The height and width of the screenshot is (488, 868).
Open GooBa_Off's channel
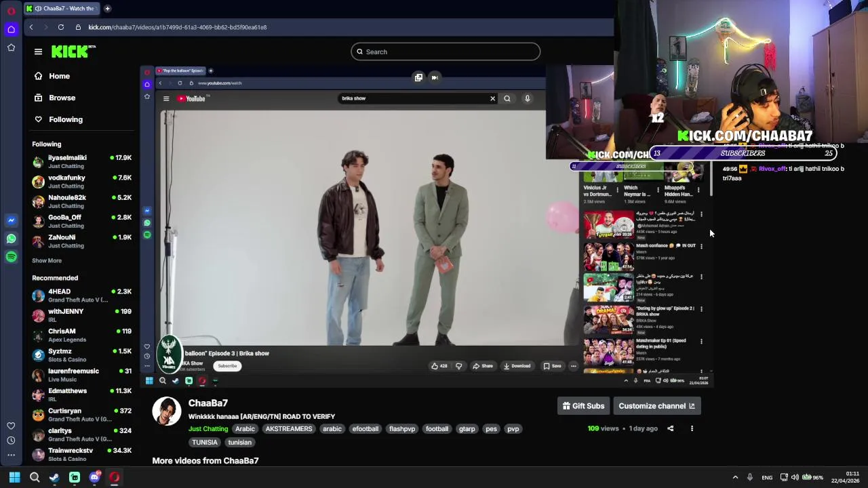[x=81, y=221]
